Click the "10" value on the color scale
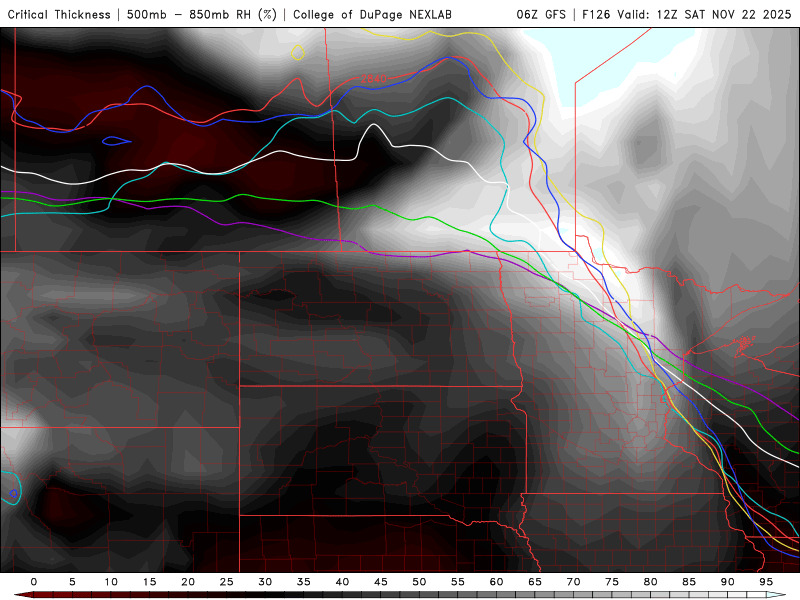This screenshot has width=800, height=600. (111, 582)
